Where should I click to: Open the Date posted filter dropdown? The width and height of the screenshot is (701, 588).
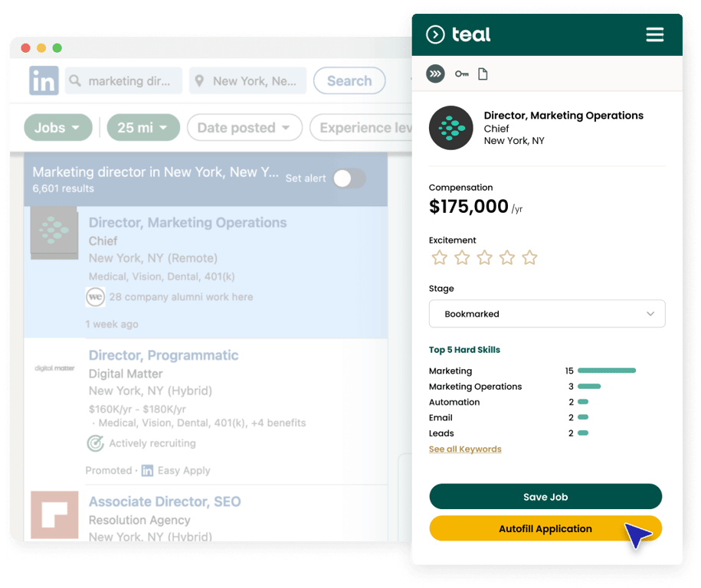pos(244,127)
